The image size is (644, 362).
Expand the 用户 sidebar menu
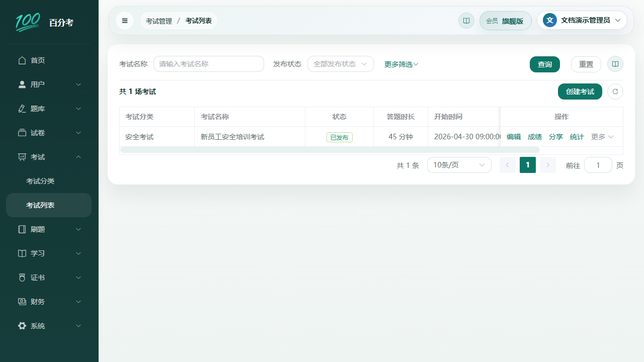click(x=49, y=84)
